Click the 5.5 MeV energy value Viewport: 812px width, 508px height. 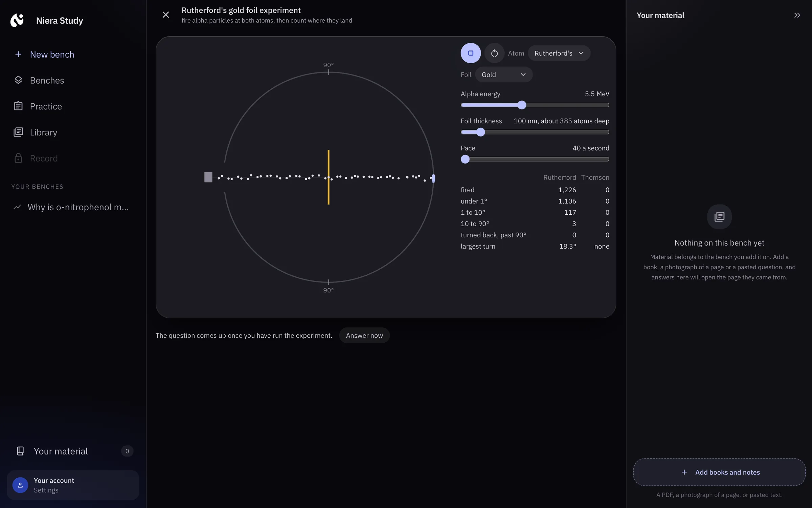[x=597, y=94]
